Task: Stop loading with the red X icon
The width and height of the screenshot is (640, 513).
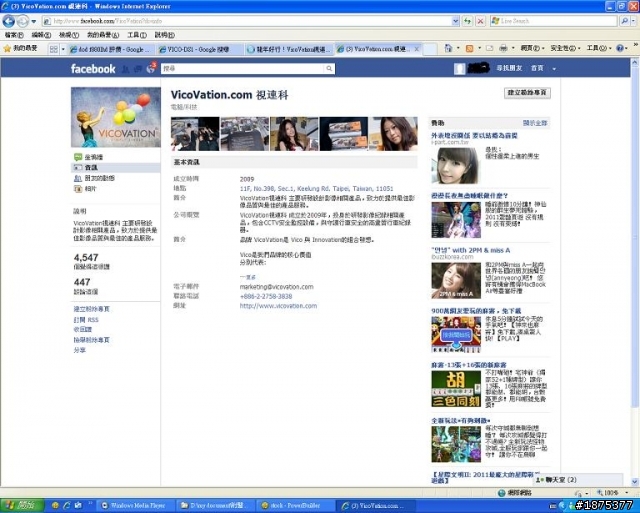Action: (x=480, y=21)
